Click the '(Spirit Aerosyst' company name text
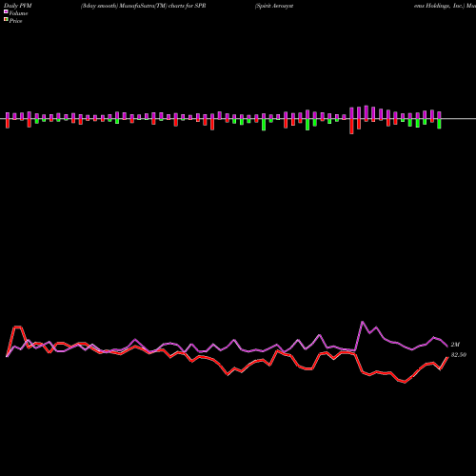476x476 pixels. tap(274, 6)
